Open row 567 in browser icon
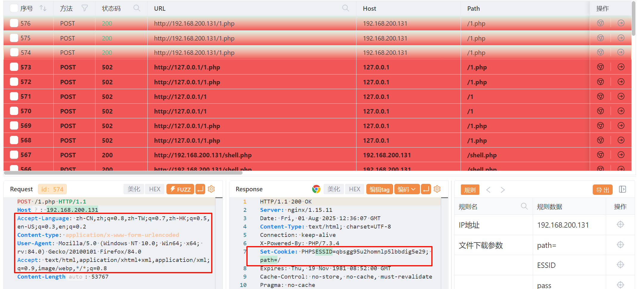Image resolution: width=644 pixels, height=289 pixels. [600, 155]
